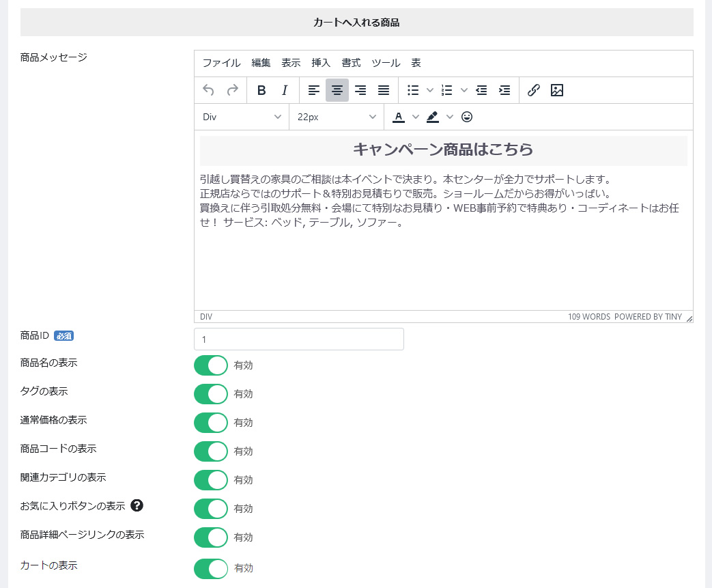Click body paragraph starting with 引越し買替え
The width and height of the screenshot is (712, 588).
[x=440, y=201]
